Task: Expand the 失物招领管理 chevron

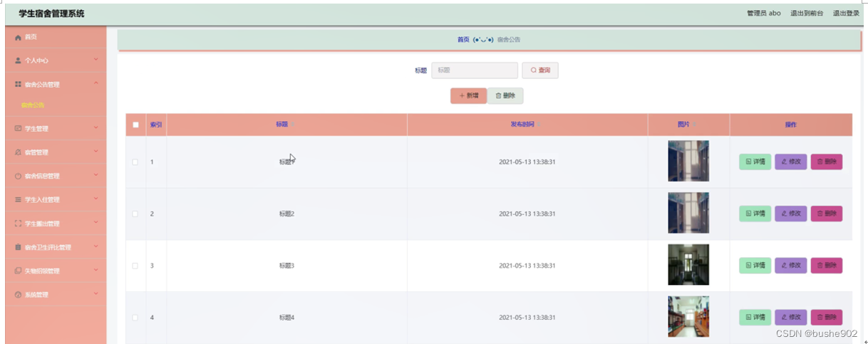Action: (96, 270)
